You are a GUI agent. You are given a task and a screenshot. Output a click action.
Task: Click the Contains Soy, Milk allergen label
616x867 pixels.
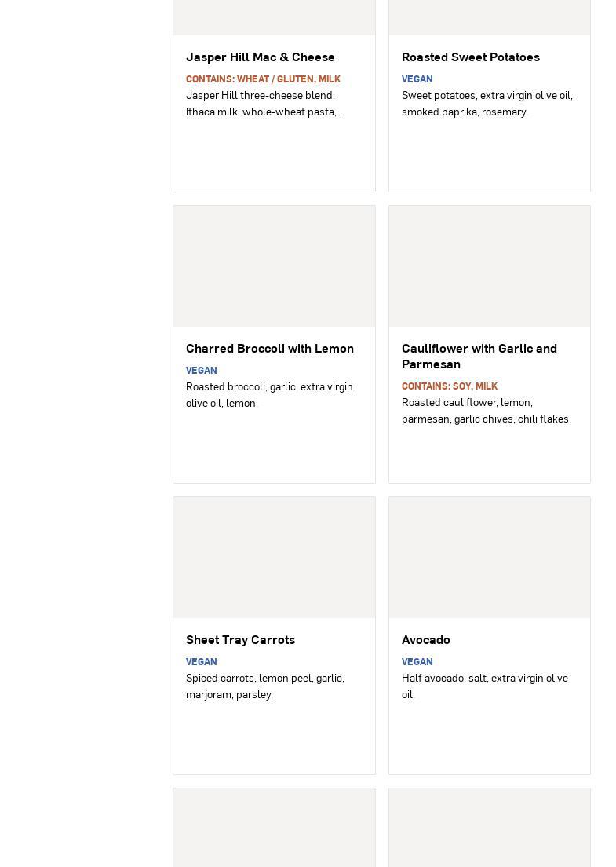click(x=449, y=386)
